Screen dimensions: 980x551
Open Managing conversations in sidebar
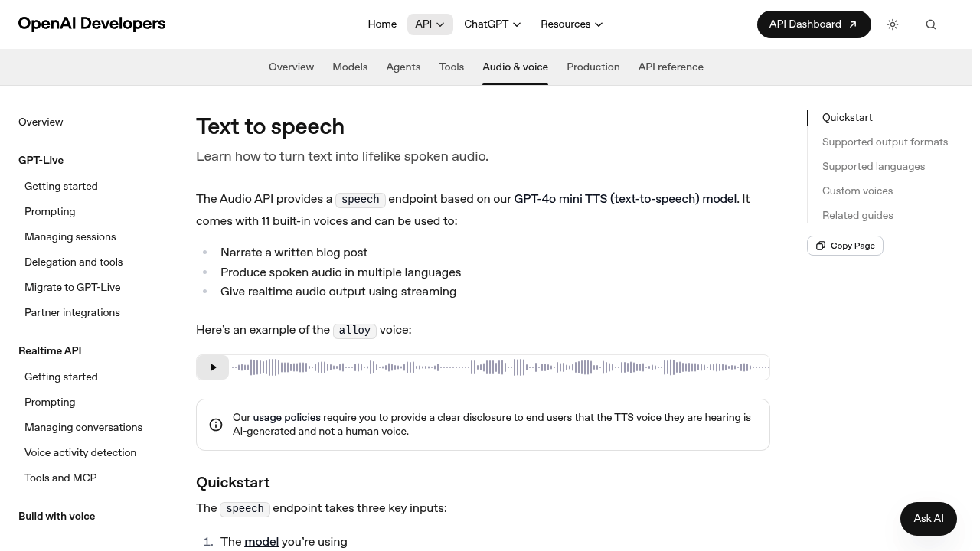(x=83, y=428)
